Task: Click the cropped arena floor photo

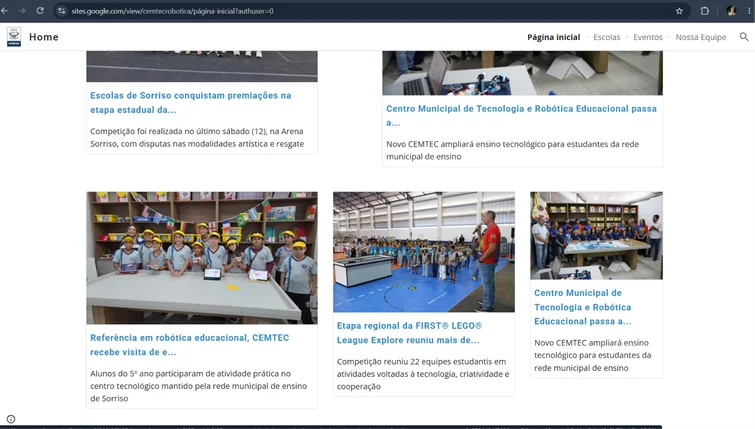Action: click(x=202, y=66)
